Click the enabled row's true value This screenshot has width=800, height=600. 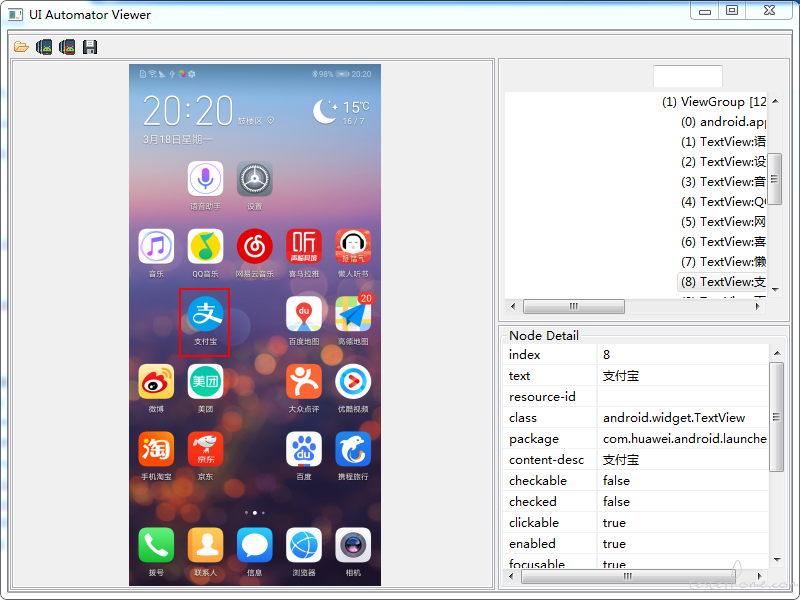click(x=614, y=543)
